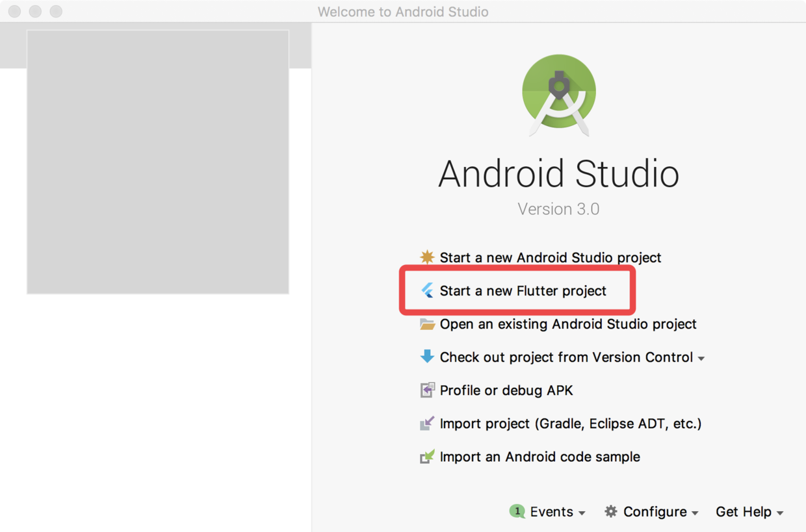Click the Version 3.0 text

pos(558,209)
